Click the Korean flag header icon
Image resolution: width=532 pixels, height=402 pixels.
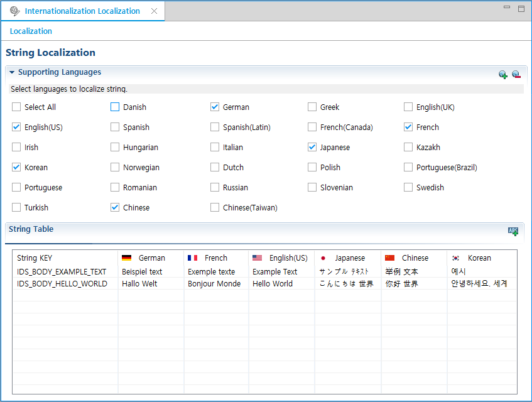click(455, 258)
